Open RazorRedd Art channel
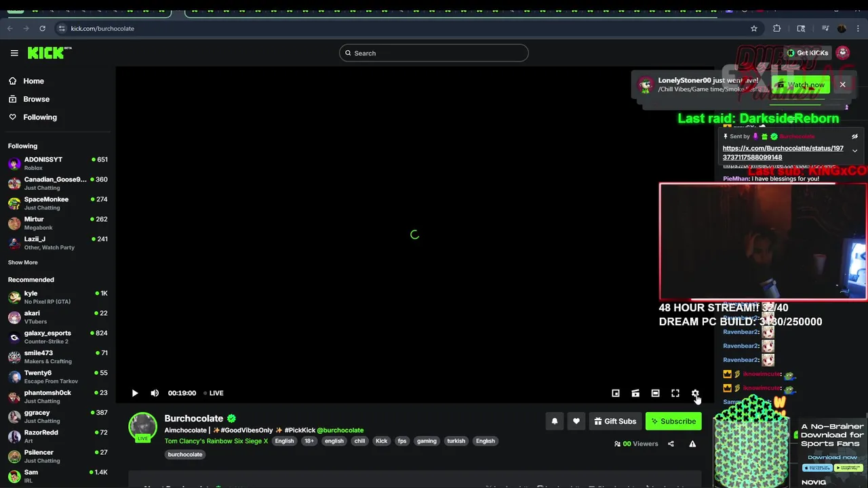 [58, 436]
